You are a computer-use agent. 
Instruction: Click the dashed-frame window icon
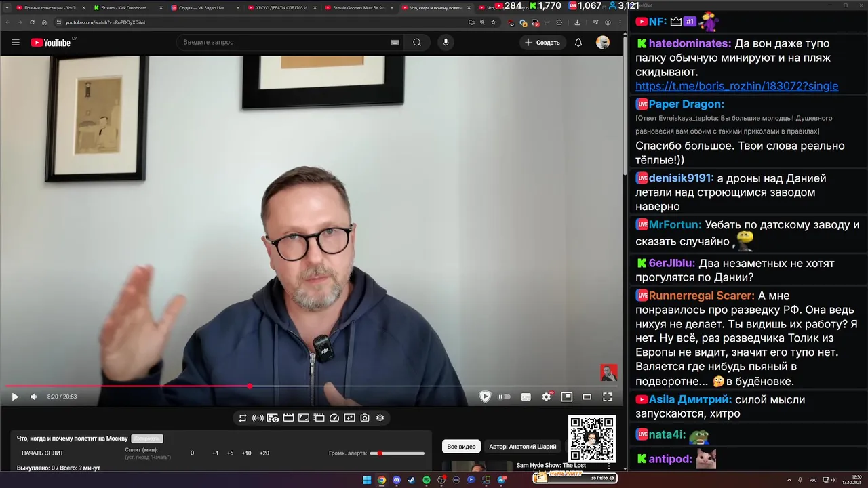point(319,418)
